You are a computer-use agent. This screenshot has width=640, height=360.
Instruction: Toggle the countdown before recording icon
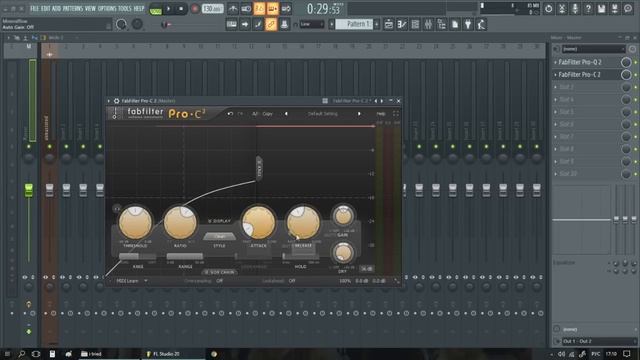(x=259, y=9)
